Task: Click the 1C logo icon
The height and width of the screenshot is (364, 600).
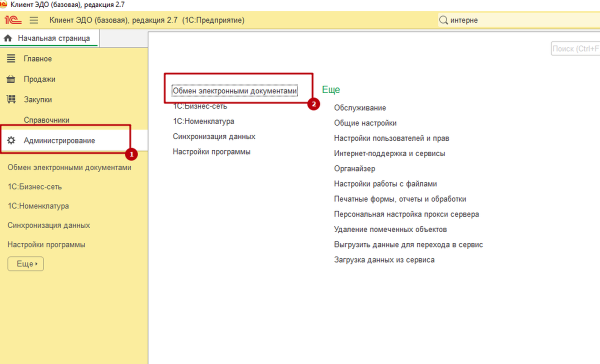Action: click(x=12, y=20)
